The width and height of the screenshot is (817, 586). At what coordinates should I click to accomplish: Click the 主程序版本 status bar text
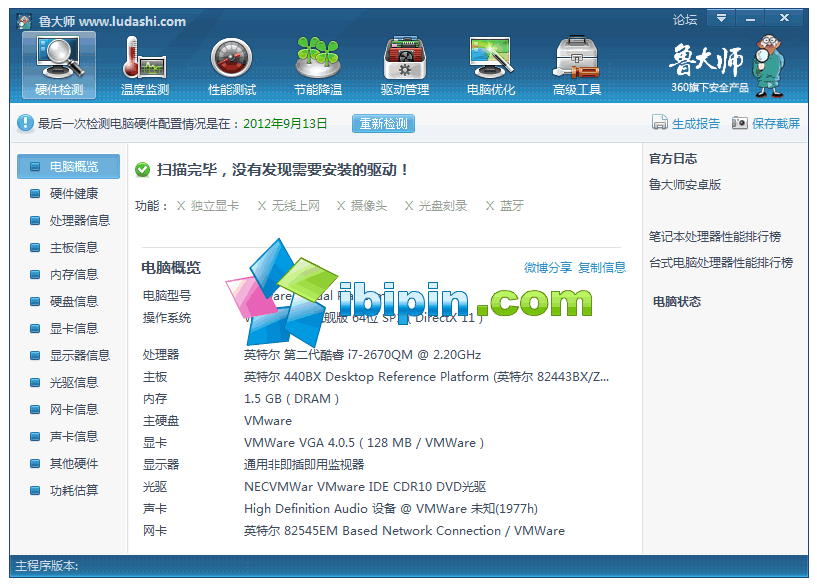pyautogui.click(x=46, y=566)
